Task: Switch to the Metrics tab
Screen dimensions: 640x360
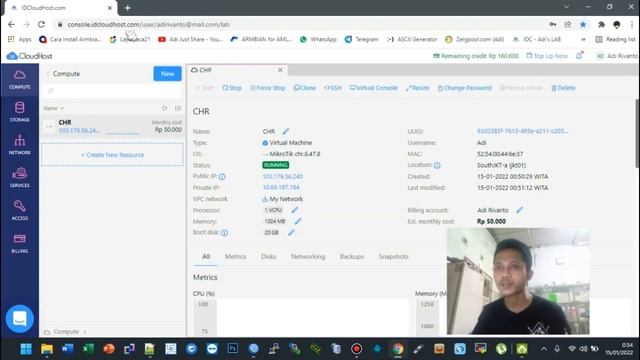Action: pyautogui.click(x=236, y=256)
